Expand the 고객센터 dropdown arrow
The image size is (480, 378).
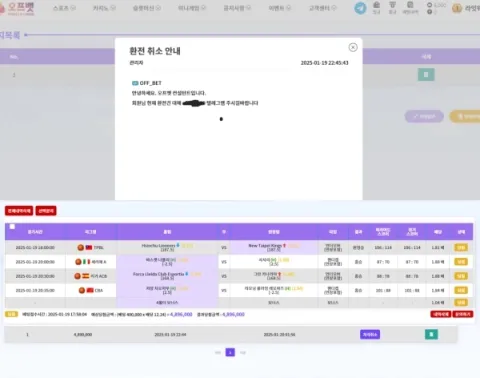[334, 8]
